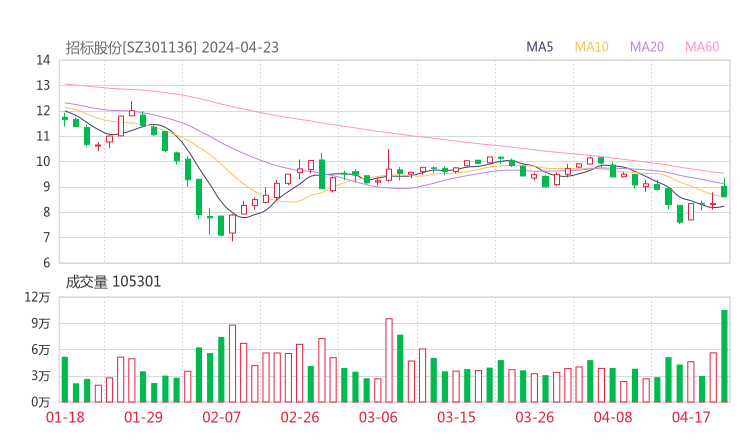Click the 01-18 date label
Viewport: 740px width, 440px height.
click(65, 417)
